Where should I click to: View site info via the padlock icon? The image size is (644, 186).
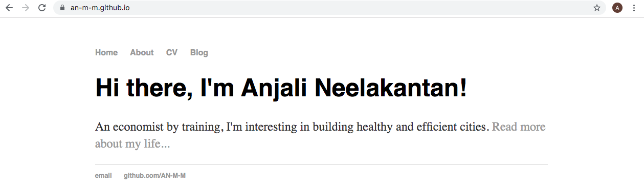[x=62, y=8]
